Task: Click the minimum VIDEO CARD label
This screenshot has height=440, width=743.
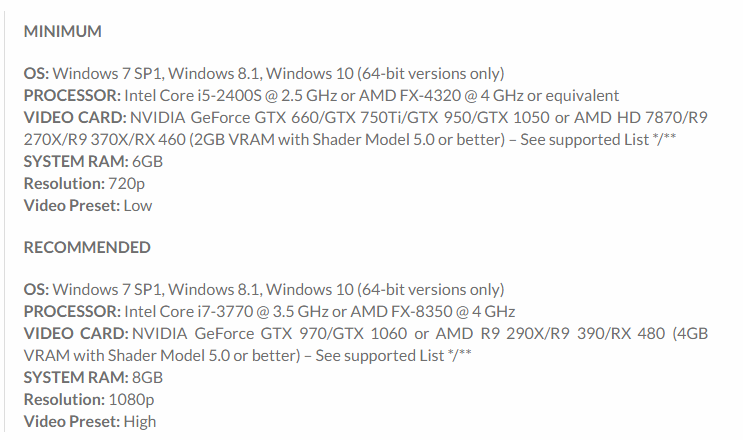Action: tap(75, 117)
